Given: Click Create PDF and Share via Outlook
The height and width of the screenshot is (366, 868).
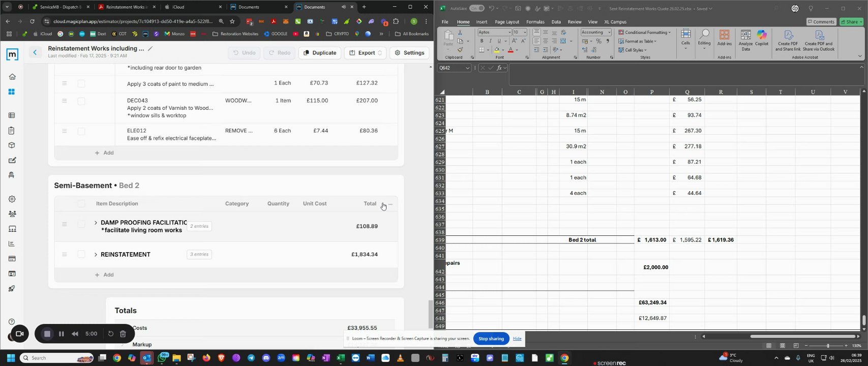Looking at the screenshot, I should [819, 40].
